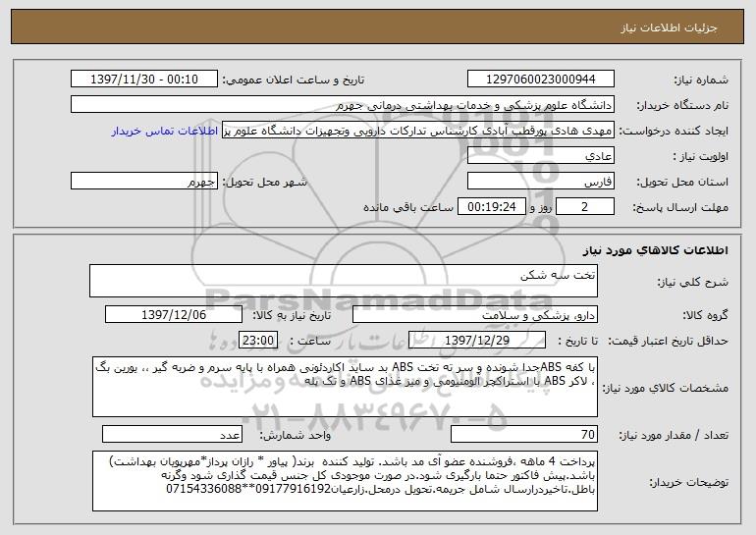756x535 pixels.
Task: Click the buyer organization name field دانشگاه علوم پزشکی جهرم
Action: click(343, 104)
